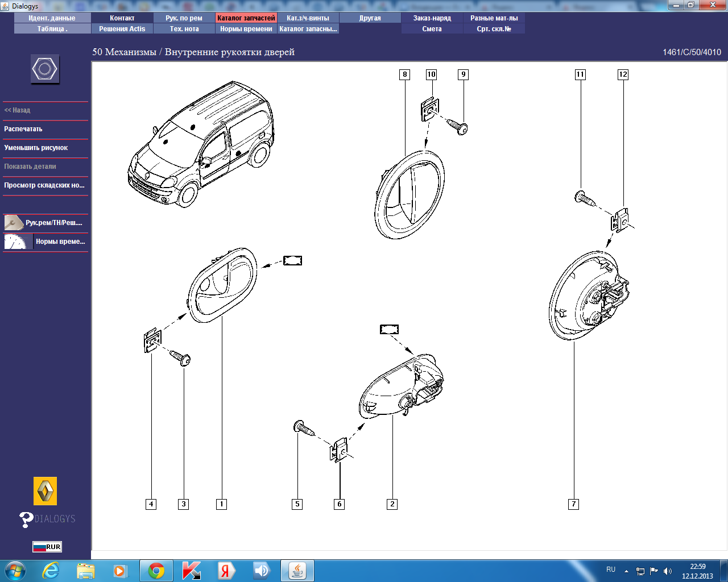This screenshot has width=728, height=582.
Task: Launch Internet Explorer from the taskbar
Action: coord(51,571)
